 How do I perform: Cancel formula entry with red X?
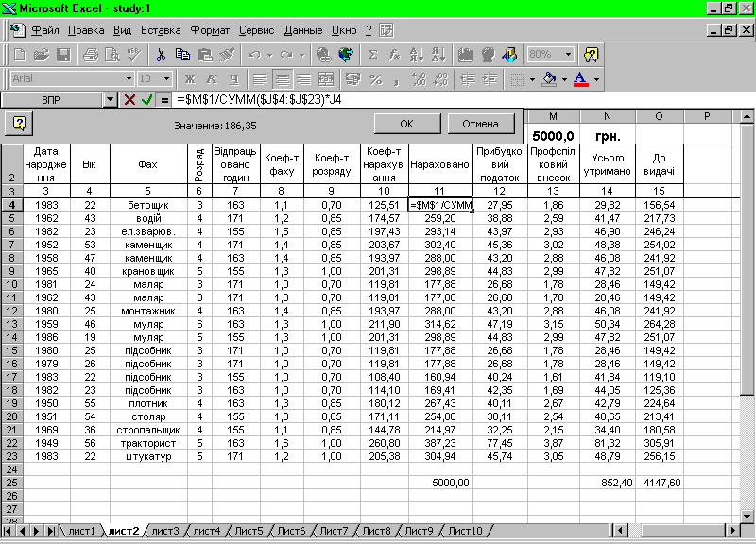pos(129,100)
